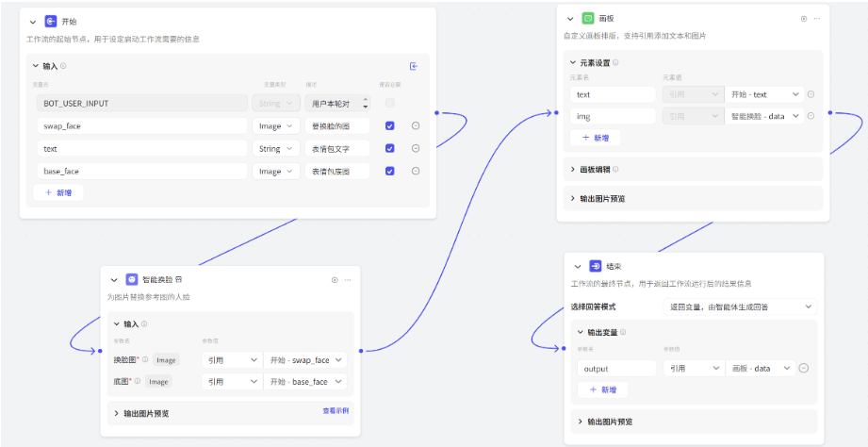Click the 结束 node icon
868x447 pixels.
coord(596,266)
